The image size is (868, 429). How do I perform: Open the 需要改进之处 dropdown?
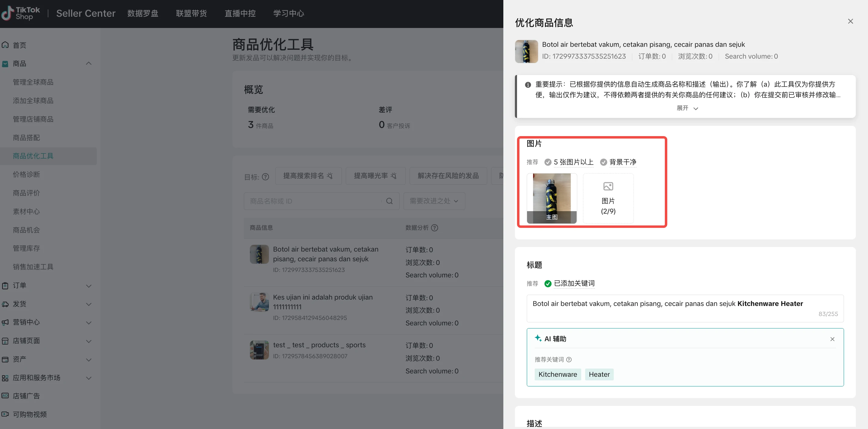434,201
